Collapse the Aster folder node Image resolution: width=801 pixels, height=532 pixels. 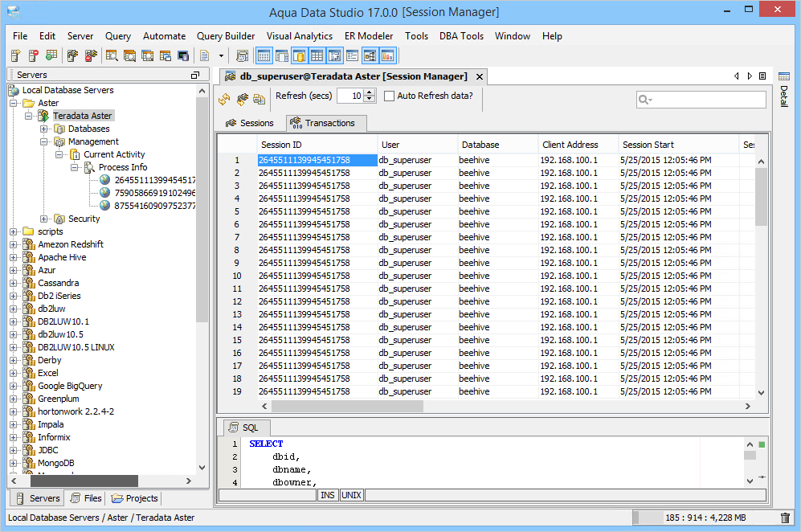14,103
